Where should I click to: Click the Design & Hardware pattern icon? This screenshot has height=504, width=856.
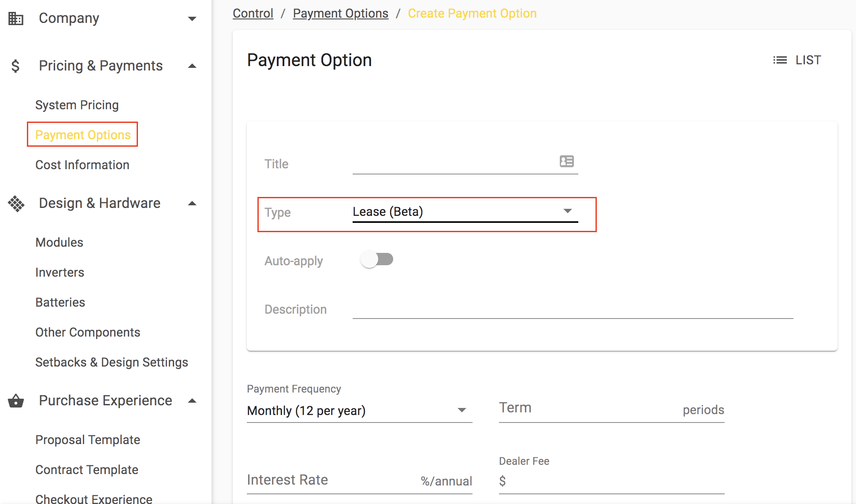pos(16,204)
